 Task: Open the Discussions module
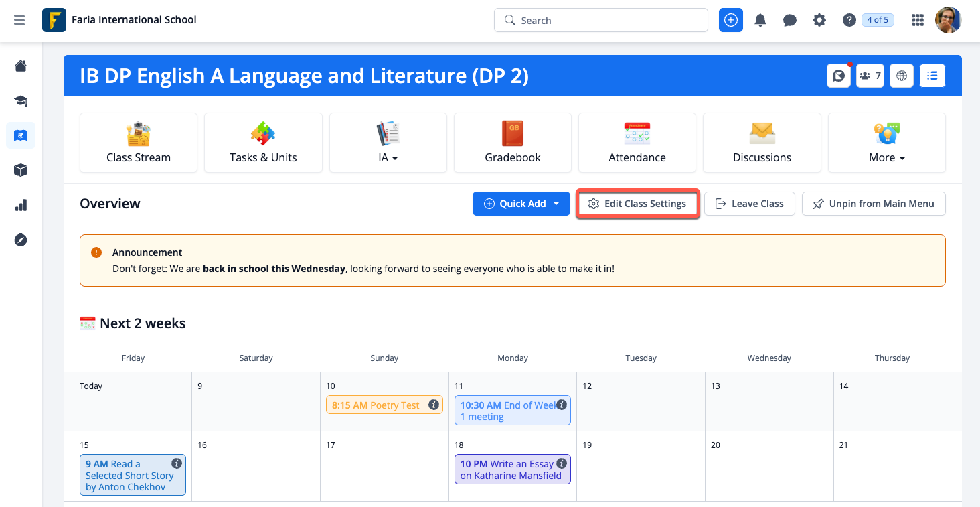pos(761,143)
